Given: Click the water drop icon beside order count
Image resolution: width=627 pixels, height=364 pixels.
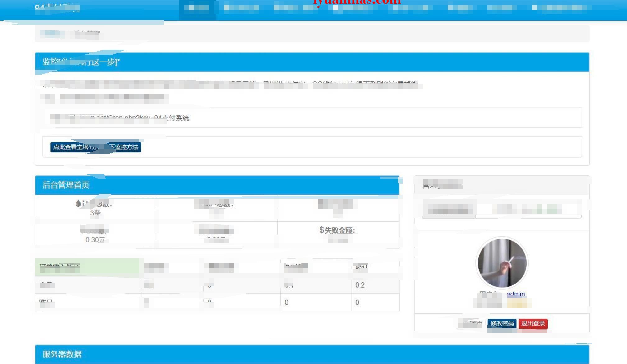Looking at the screenshot, I should coord(78,203).
